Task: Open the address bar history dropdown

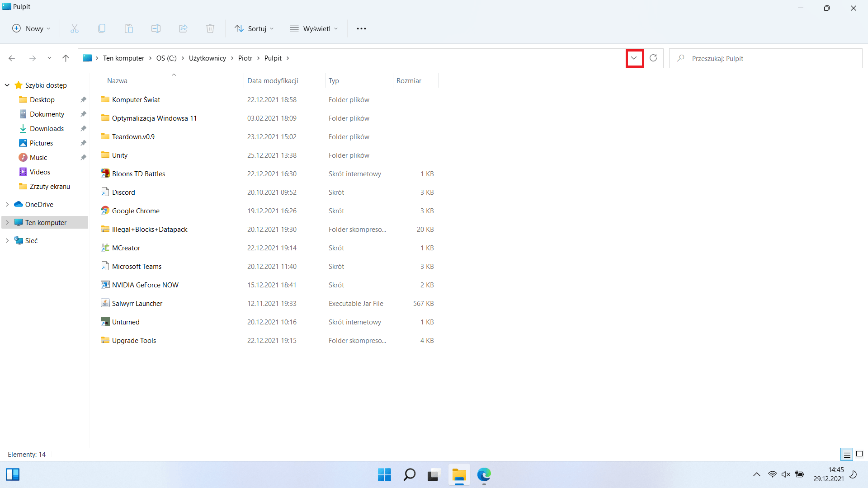Action: 634,58
